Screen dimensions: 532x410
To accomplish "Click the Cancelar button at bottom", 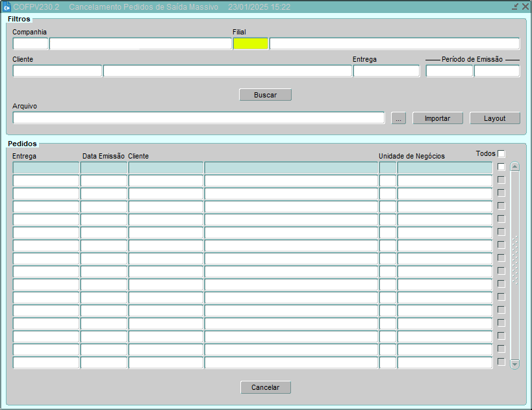I will point(265,387).
